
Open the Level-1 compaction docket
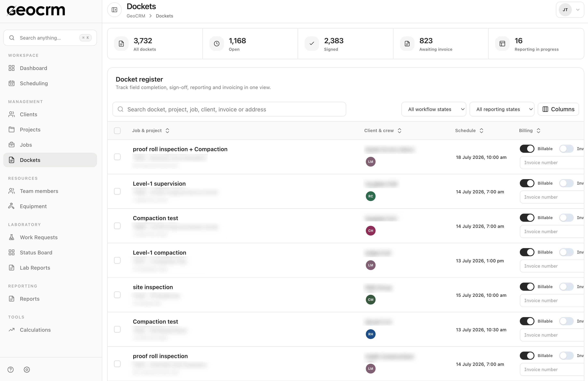coord(160,253)
